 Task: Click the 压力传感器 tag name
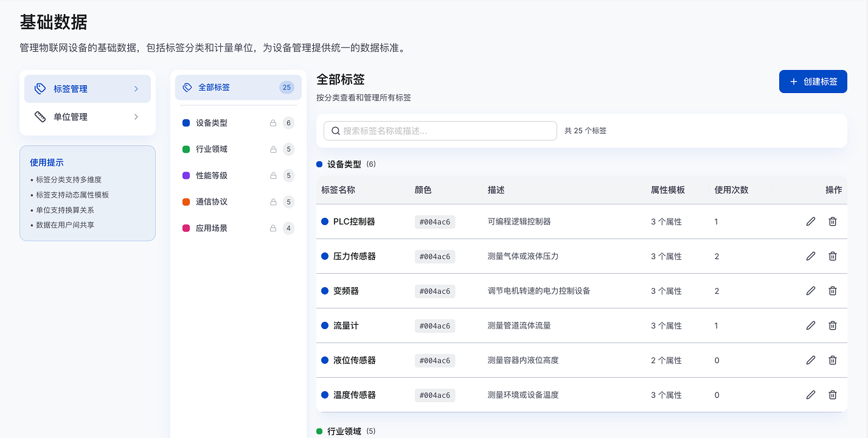pyautogui.click(x=355, y=256)
